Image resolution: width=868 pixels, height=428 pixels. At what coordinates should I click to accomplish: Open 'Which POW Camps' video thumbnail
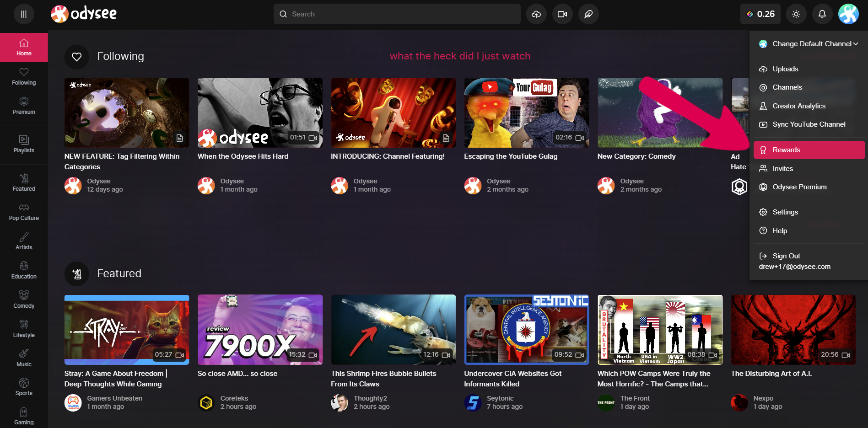660,330
